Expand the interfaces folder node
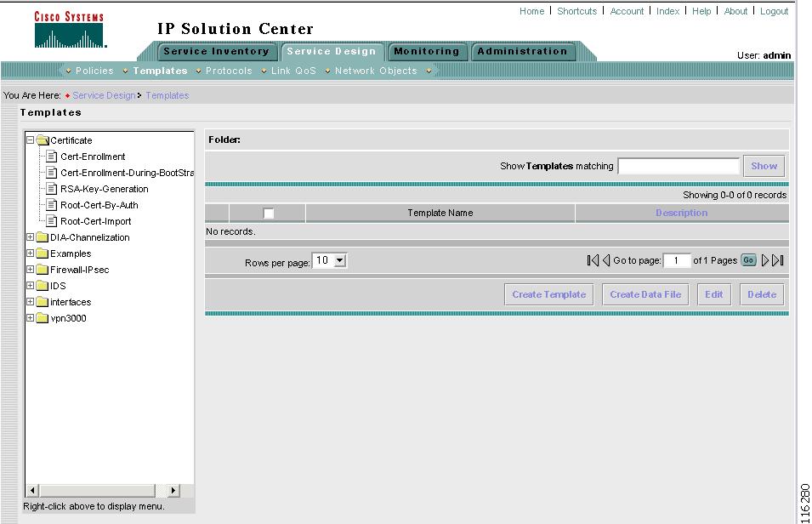The image size is (812, 524). click(30, 302)
